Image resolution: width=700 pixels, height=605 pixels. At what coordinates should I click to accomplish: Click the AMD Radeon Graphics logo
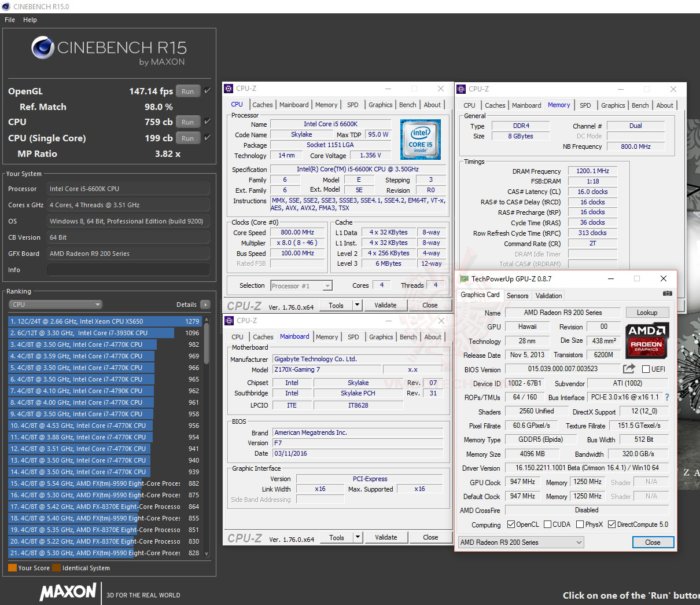647,340
